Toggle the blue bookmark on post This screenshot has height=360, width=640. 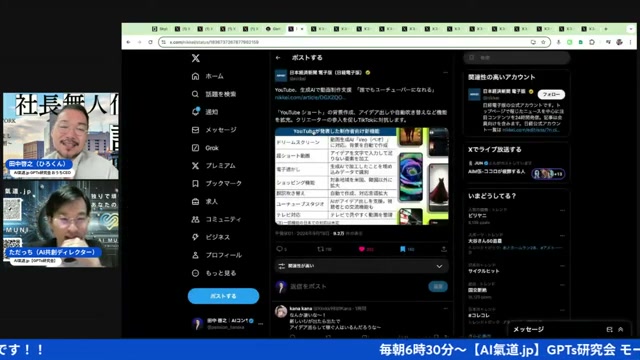402,249
